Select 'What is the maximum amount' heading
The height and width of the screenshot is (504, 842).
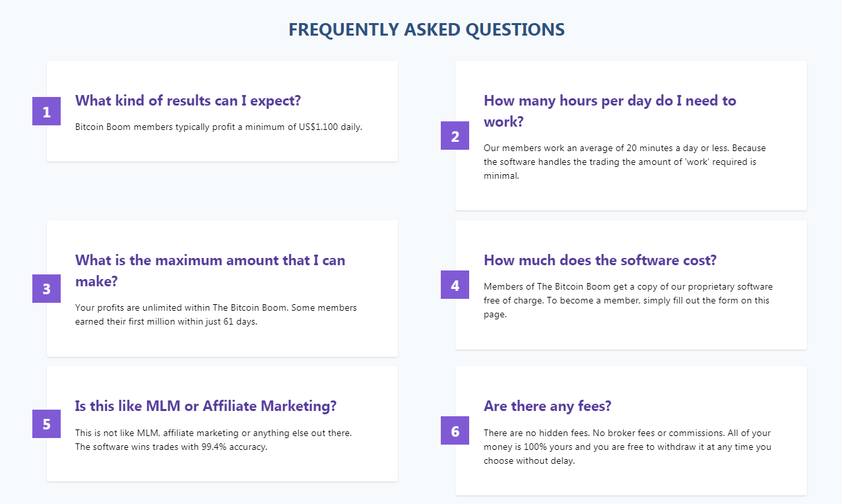(210, 270)
